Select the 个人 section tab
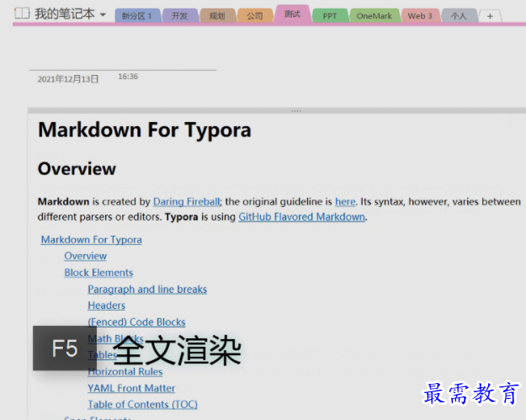 pyautogui.click(x=459, y=16)
